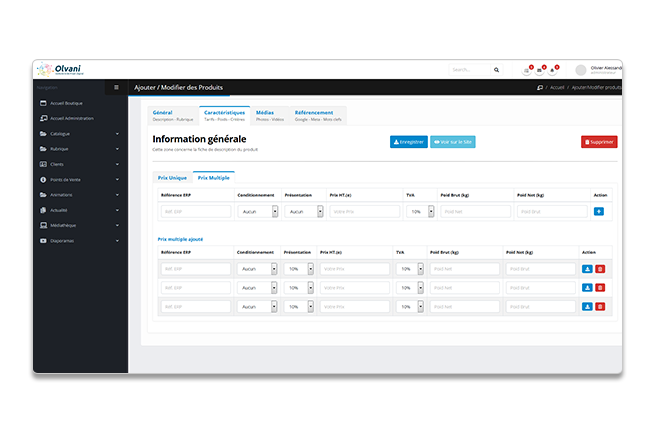This screenshot has height=434, width=658.
Task: Click the Ajouter/Modifier produits breadcrumb link
Action: 596,87
